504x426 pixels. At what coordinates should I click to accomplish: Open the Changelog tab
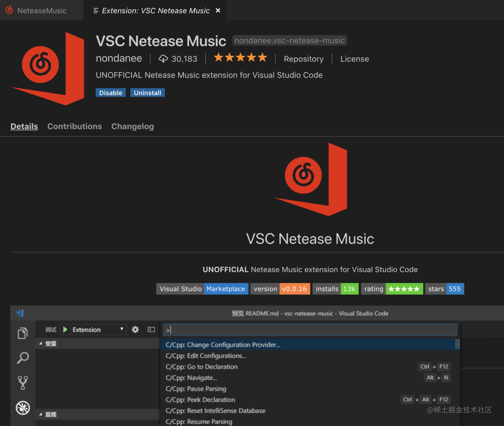coord(133,126)
